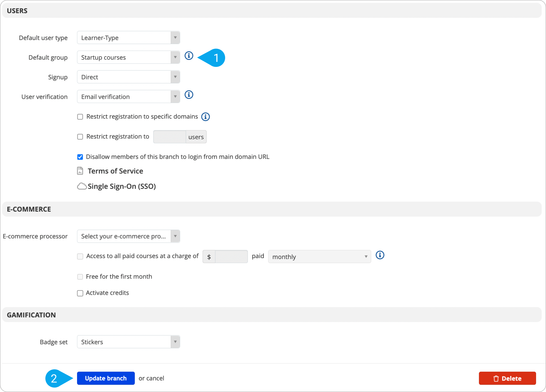Enable Restrict registration to specific domains
546x392 pixels.
pyautogui.click(x=80, y=117)
